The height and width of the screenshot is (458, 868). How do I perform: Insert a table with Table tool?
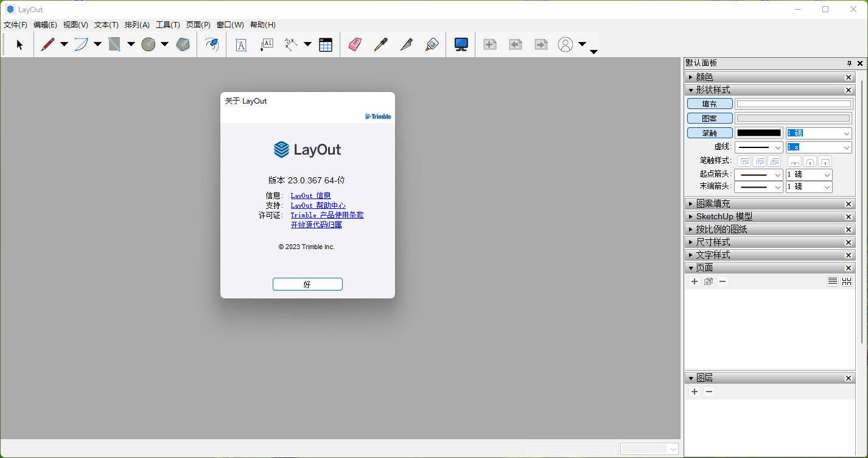(x=326, y=44)
